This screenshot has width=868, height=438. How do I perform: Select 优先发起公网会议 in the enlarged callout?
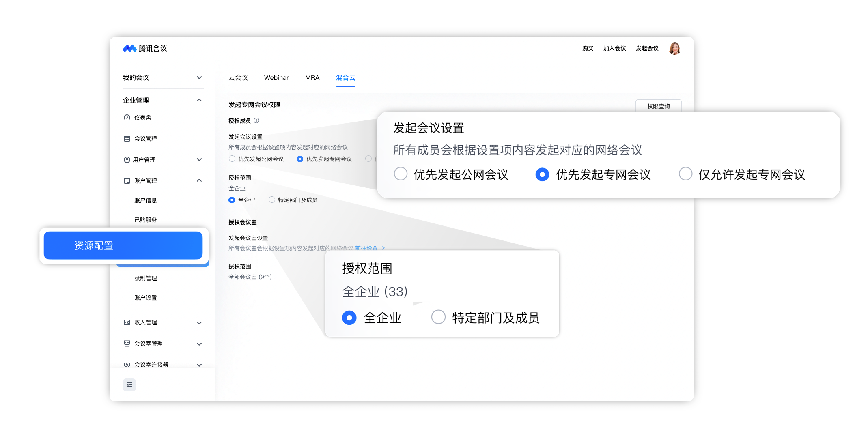(401, 174)
